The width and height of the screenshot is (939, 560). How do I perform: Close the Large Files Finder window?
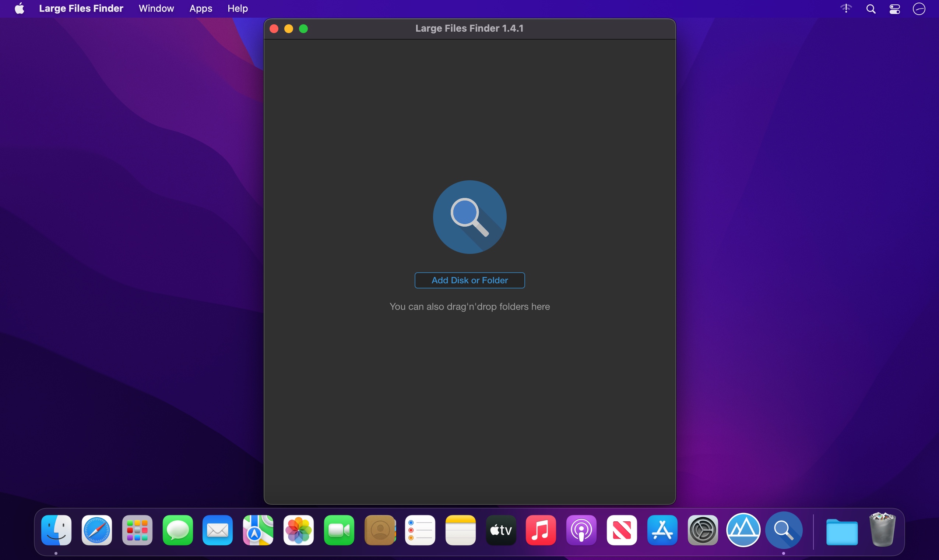(274, 29)
